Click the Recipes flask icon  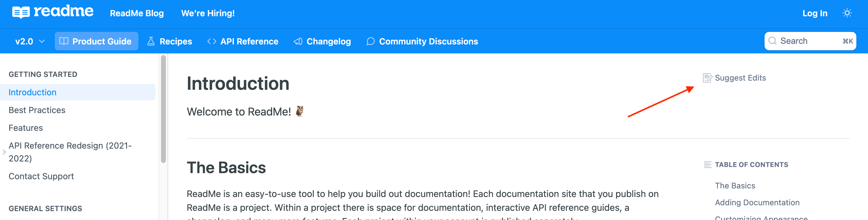coord(151,41)
